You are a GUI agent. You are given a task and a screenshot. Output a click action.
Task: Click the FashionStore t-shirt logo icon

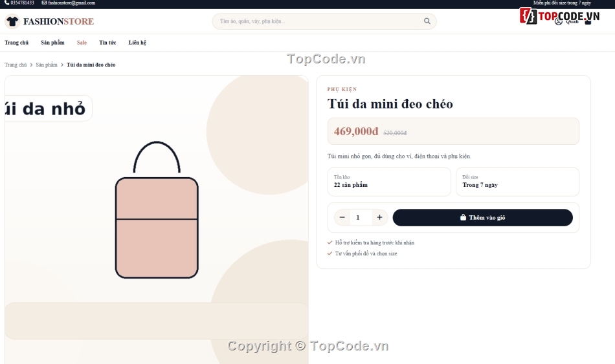pos(12,21)
